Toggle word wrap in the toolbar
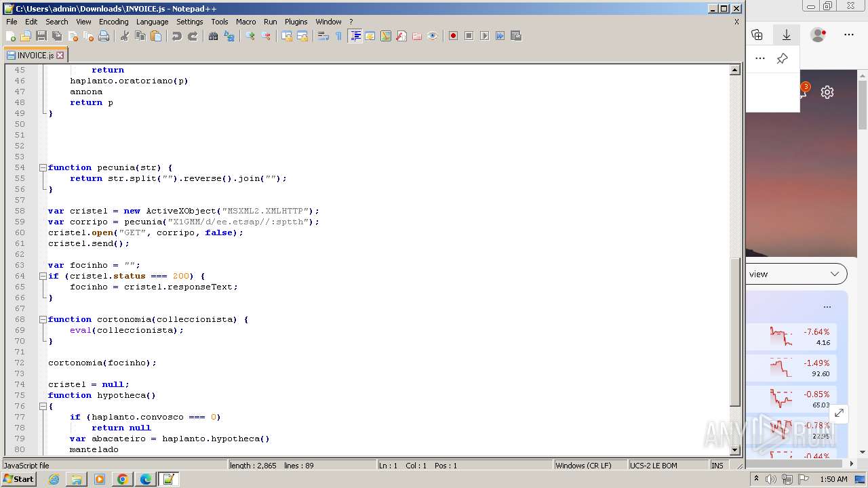This screenshot has height=488, width=868. pos(323,36)
